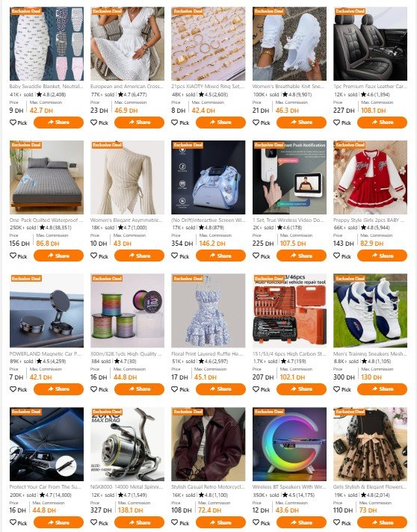Click Pick heart for Men's Training Sneakers

pyautogui.click(x=336, y=389)
